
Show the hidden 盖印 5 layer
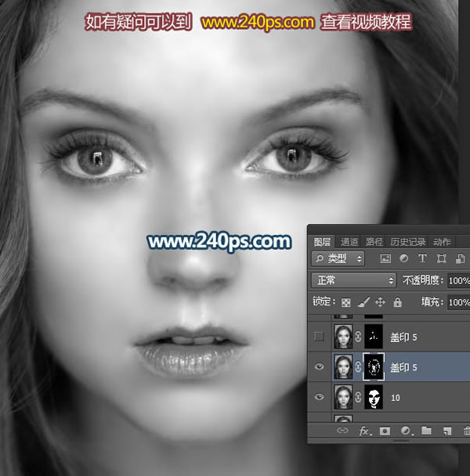tap(319, 337)
